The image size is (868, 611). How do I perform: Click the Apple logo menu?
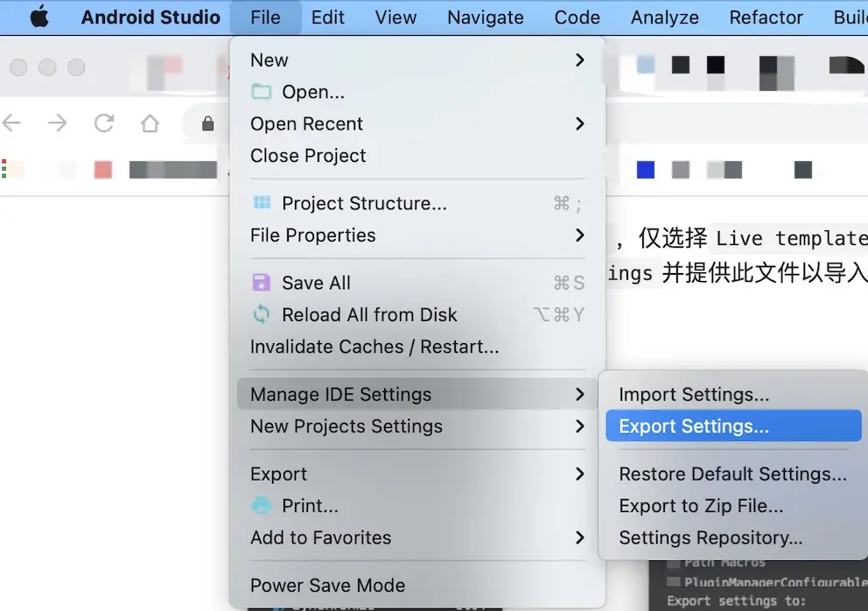(x=39, y=17)
